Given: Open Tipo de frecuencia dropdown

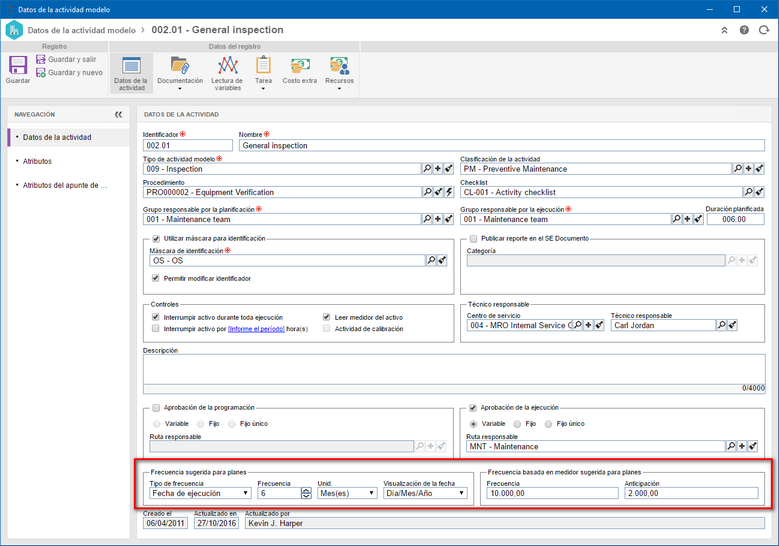Looking at the screenshot, I should [x=200, y=493].
